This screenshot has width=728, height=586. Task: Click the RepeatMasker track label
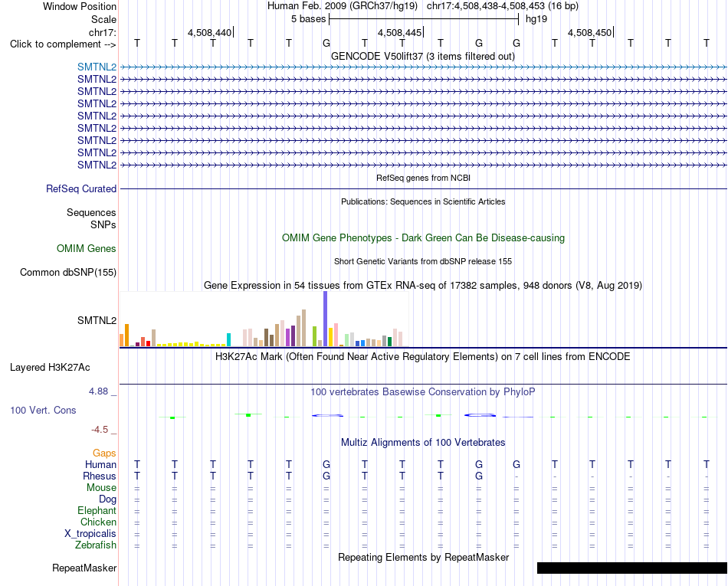point(84,568)
